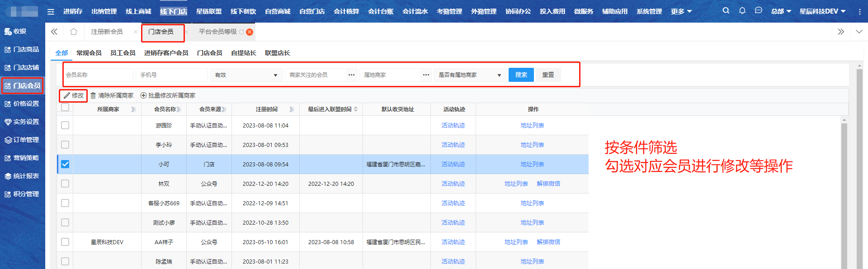Uncheck the checkbox for 小可 row

(x=65, y=164)
